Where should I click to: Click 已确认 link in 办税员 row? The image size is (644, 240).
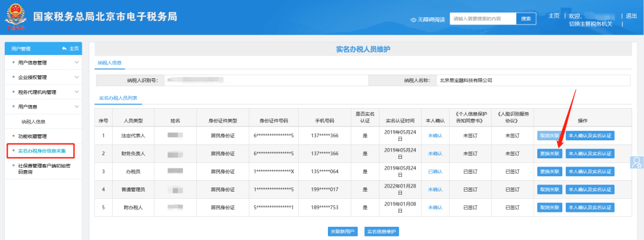click(x=435, y=171)
